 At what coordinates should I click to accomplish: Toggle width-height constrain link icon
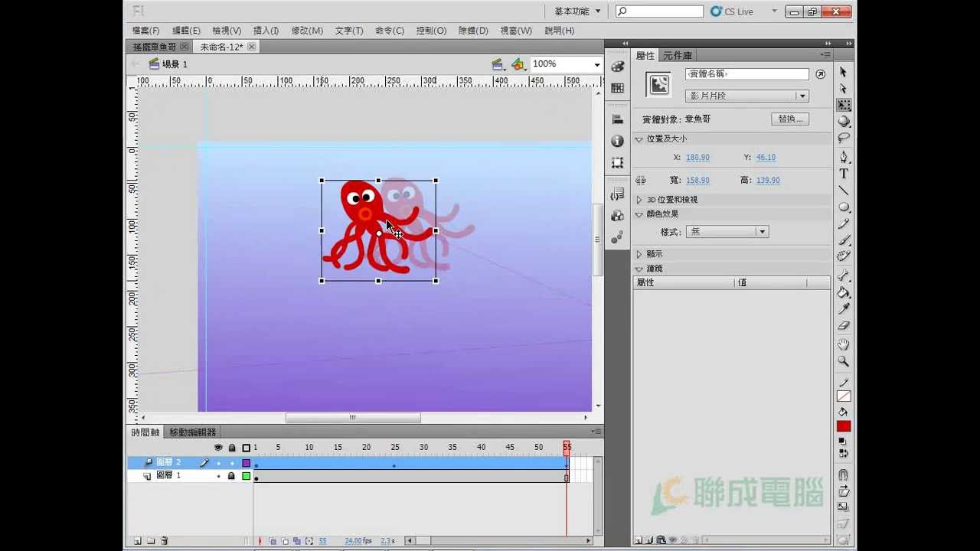(641, 181)
